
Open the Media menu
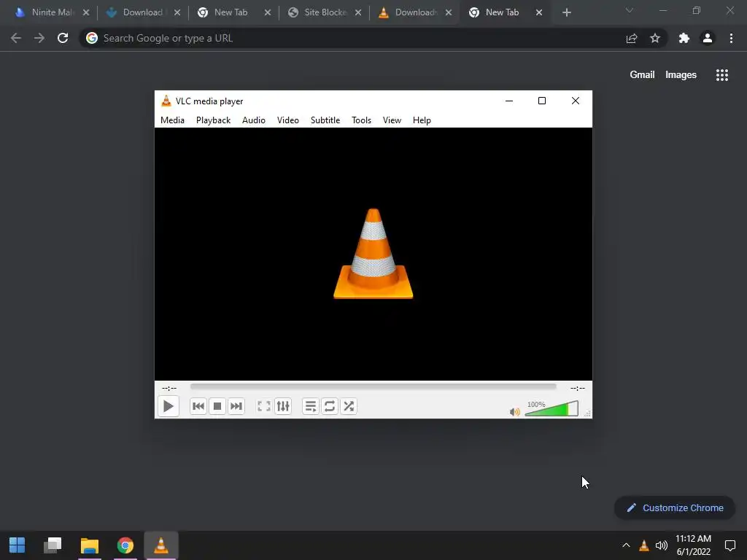coord(172,120)
